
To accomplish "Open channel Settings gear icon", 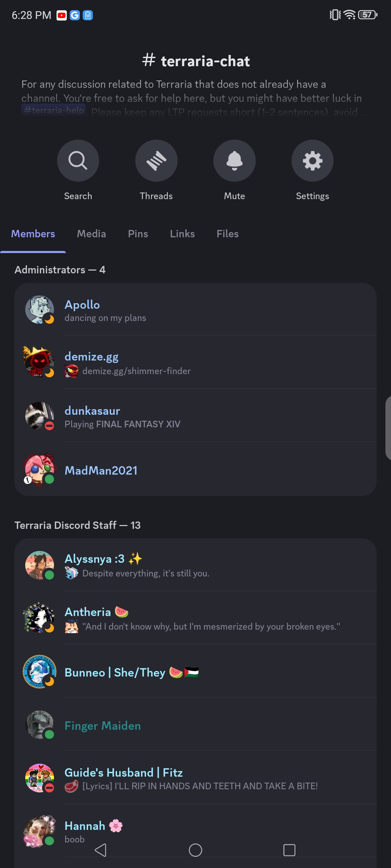I will [313, 161].
